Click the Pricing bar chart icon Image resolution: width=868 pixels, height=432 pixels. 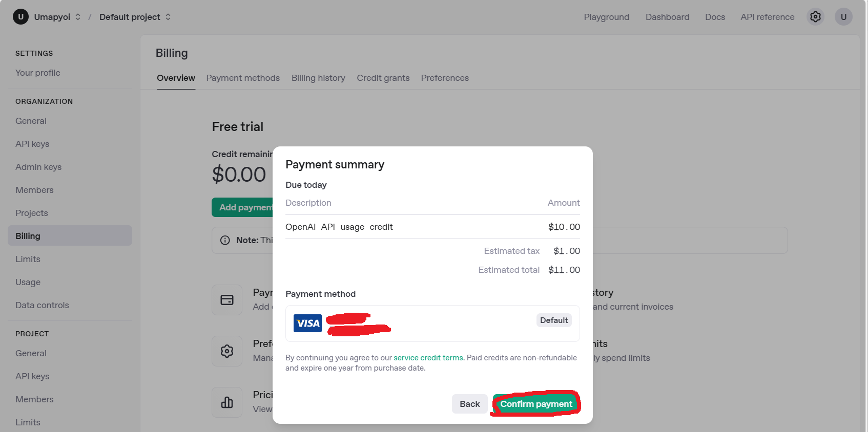227,402
